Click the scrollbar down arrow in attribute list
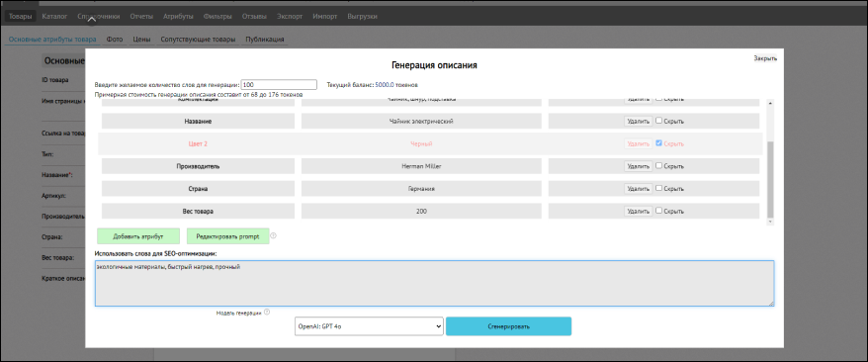This screenshot has width=868, height=362. tap(769, 222)
